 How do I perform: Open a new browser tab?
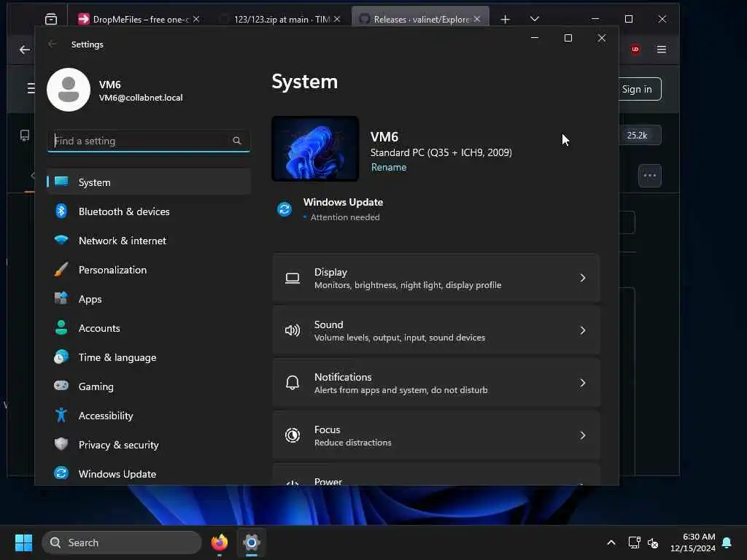506,19
